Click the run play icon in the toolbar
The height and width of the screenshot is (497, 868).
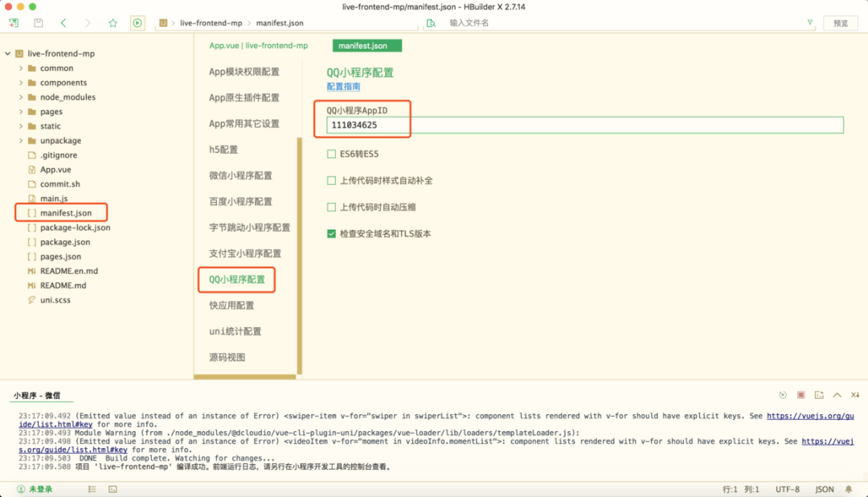(x=137, y=23)
